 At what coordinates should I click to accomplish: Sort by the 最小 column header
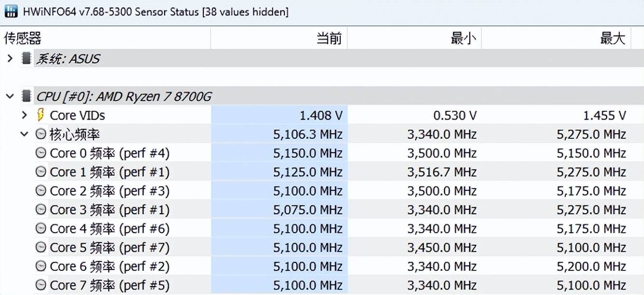pyautogui.click(x=463, y=38)
